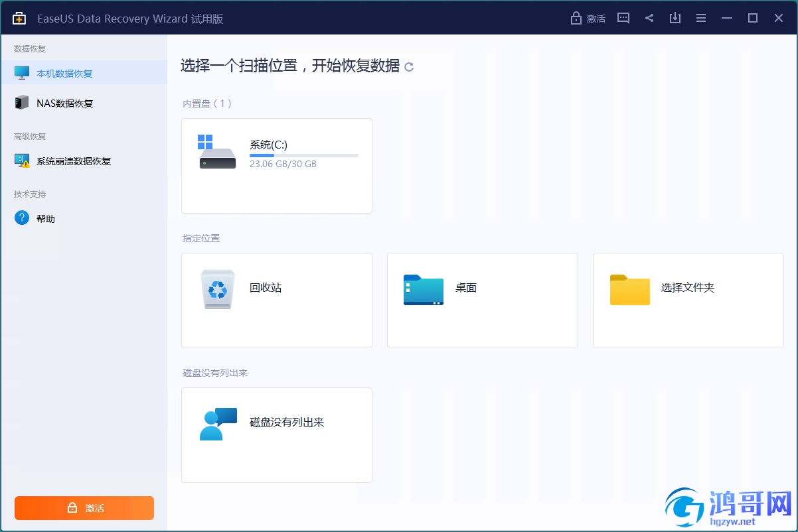The height and width of the screenshot is (532, 798).
Task: Open the feedback chat icon in title bar
Action: coord(623,18)
